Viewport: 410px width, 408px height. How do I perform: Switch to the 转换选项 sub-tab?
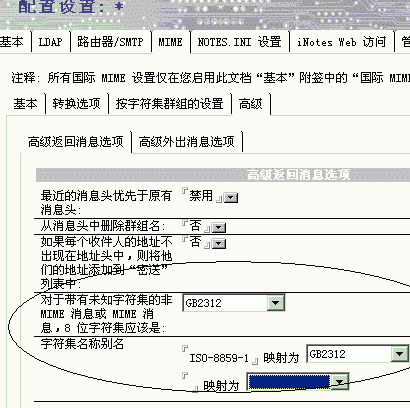pos(76,104)
